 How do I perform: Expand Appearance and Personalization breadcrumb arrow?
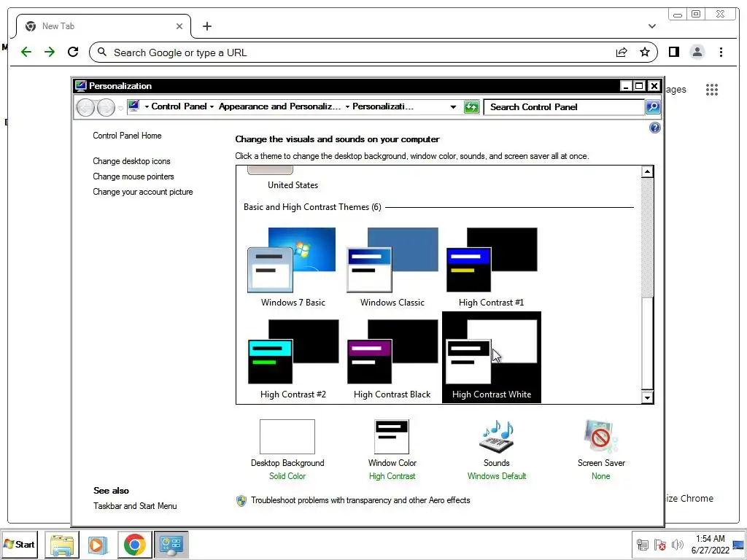(x=347, y=106)
